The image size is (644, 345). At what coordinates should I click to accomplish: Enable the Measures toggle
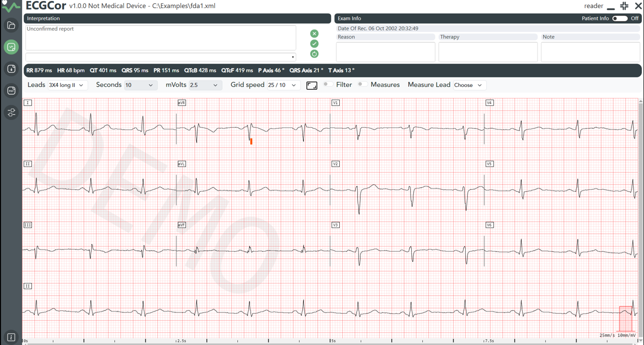[362, 84]
